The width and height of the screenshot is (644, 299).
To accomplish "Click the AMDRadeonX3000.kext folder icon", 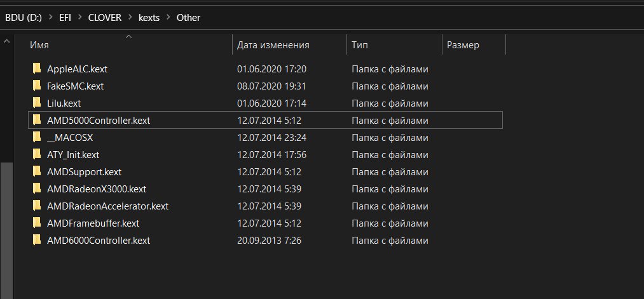I will point(37,189).
